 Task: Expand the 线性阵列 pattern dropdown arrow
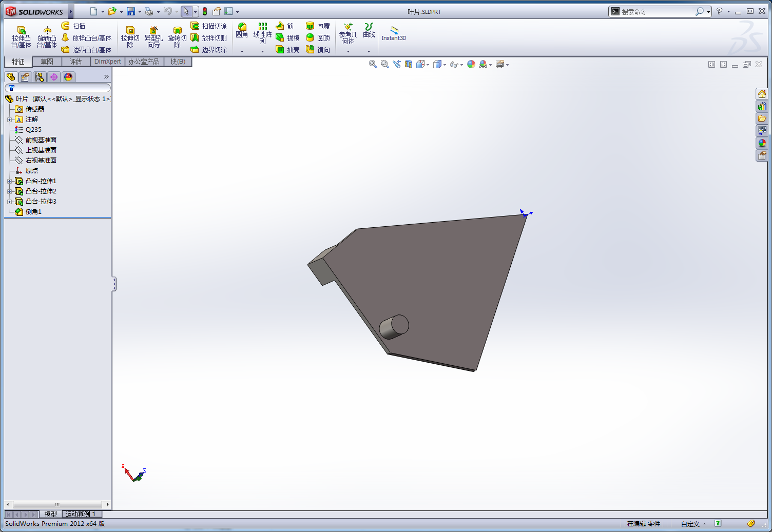262,51
